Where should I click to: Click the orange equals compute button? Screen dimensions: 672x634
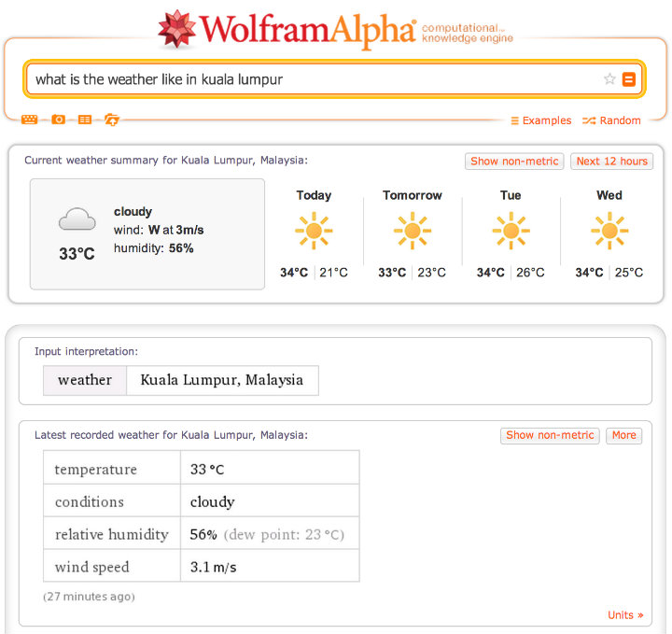[629, 78]
